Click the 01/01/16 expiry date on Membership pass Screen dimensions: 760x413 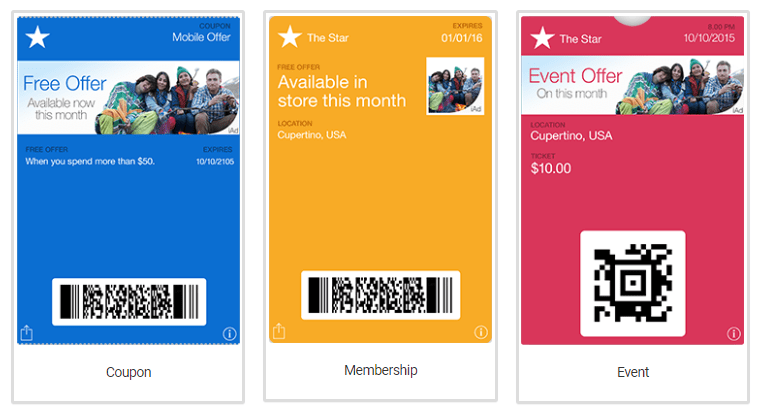[x=461, y=38]
